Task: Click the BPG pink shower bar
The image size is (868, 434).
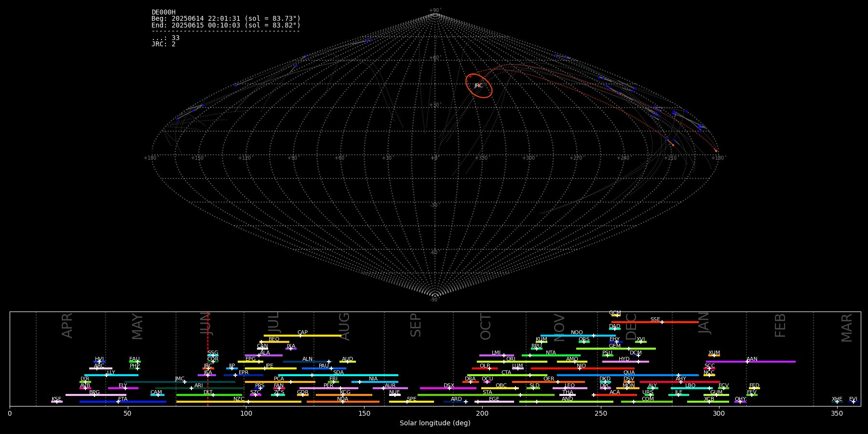Action: pos(96,395)
